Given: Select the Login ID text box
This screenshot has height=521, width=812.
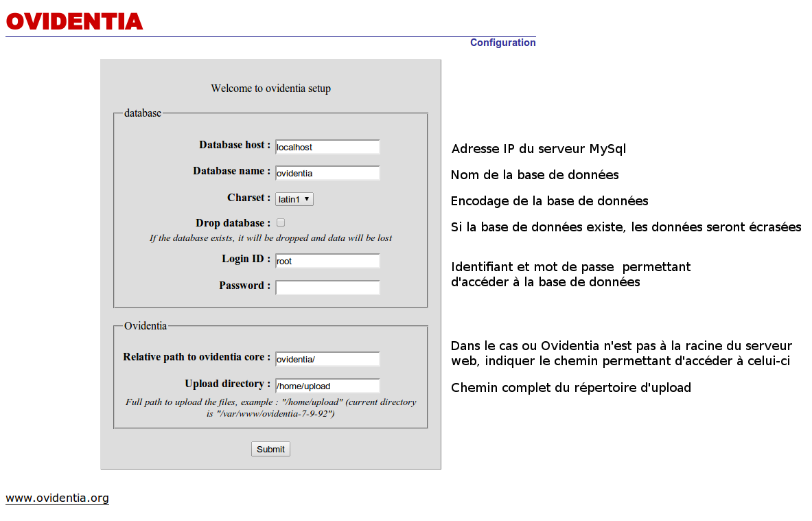Looking at the screenshot, I should pos(327,261).
